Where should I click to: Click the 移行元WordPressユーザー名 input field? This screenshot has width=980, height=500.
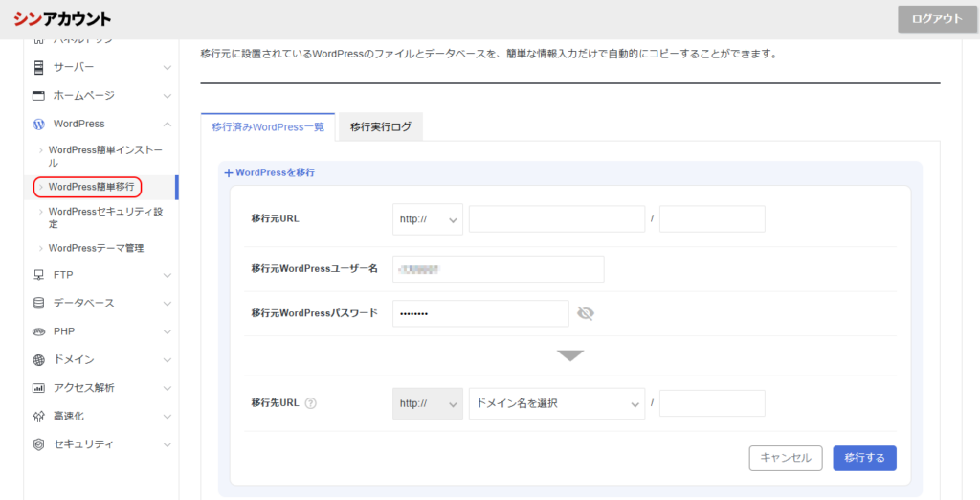[x=498, y=269]
